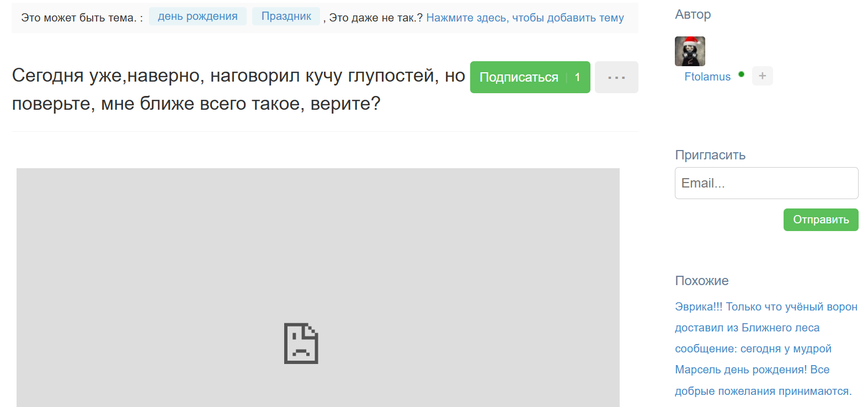Click the plus icon next to Ftolamus
Screen dimensions: 868x407
point(762,76)
